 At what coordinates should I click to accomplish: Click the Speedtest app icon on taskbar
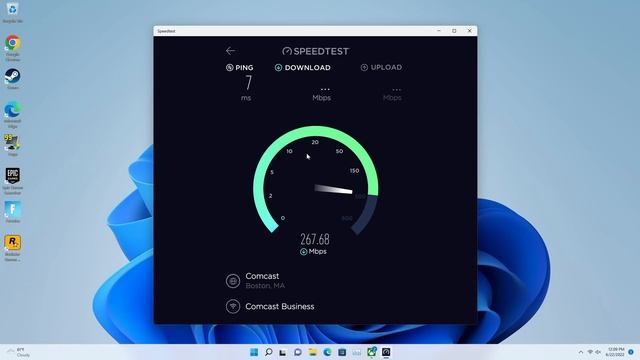[386, 352]
